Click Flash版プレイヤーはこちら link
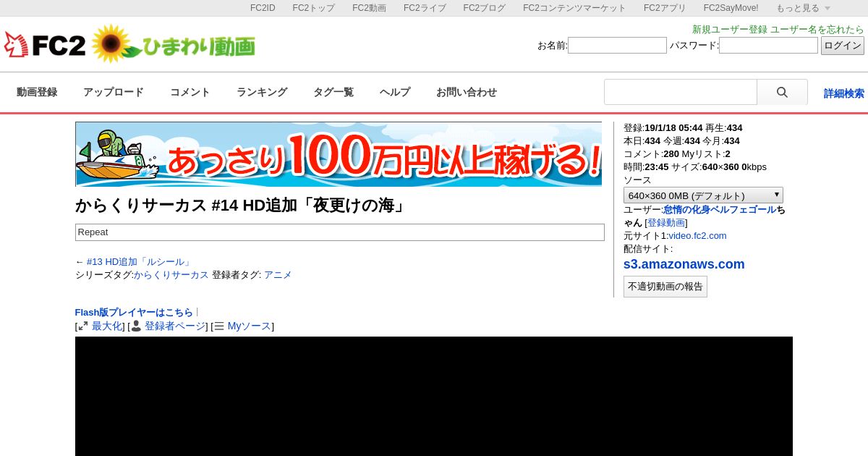The width and height of the screenshot is (868, 456). (x=134, y=313)
